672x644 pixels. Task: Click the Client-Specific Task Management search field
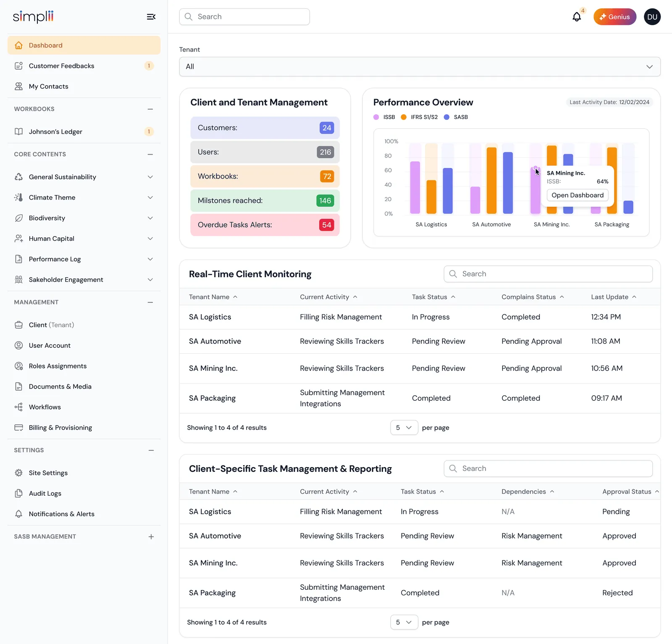click(548, 469)
